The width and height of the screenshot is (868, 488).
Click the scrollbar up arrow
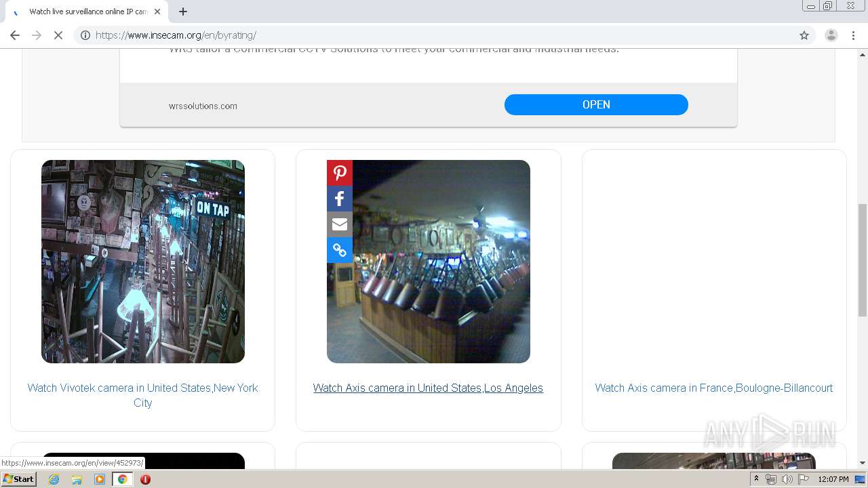coord(863,54)
